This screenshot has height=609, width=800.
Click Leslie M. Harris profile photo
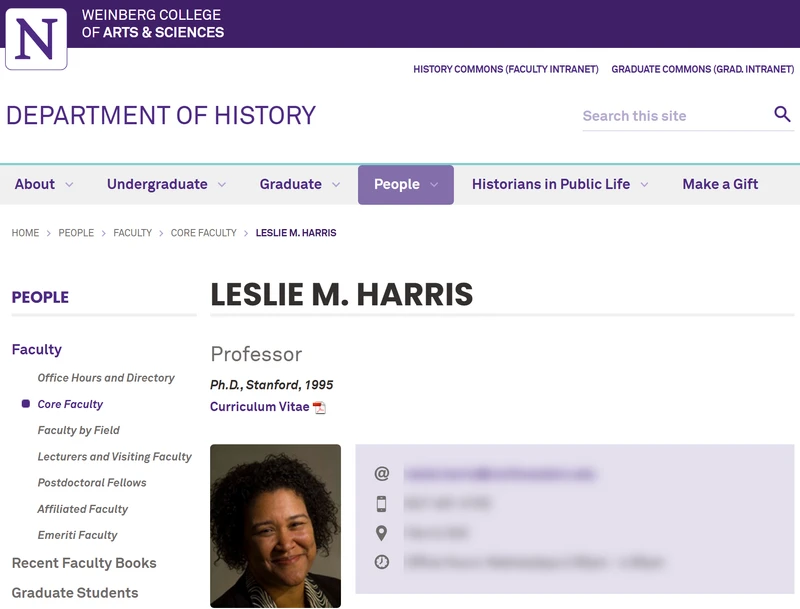pos(276,526)
